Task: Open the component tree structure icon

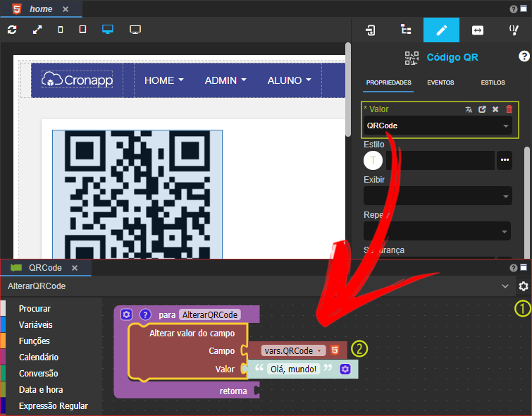Action: tap(406, 30)
